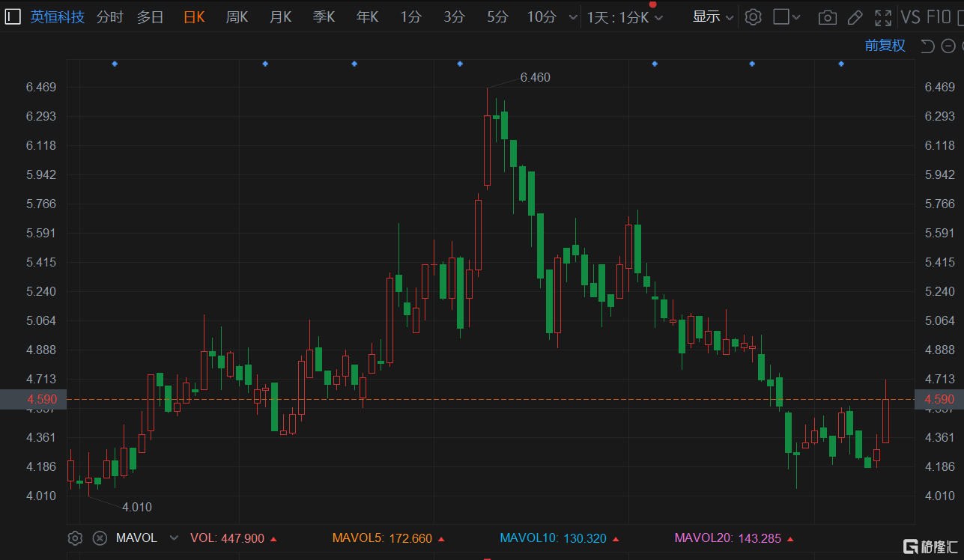Click the MAVOL5: 172.660 value
This screenshot has width=964, height=560.
pos(383,538)
